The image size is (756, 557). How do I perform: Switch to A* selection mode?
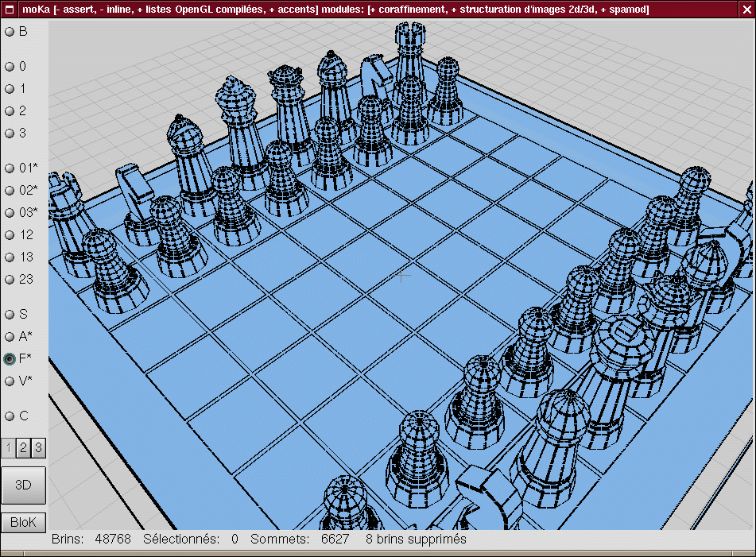(x=10, y=337)
